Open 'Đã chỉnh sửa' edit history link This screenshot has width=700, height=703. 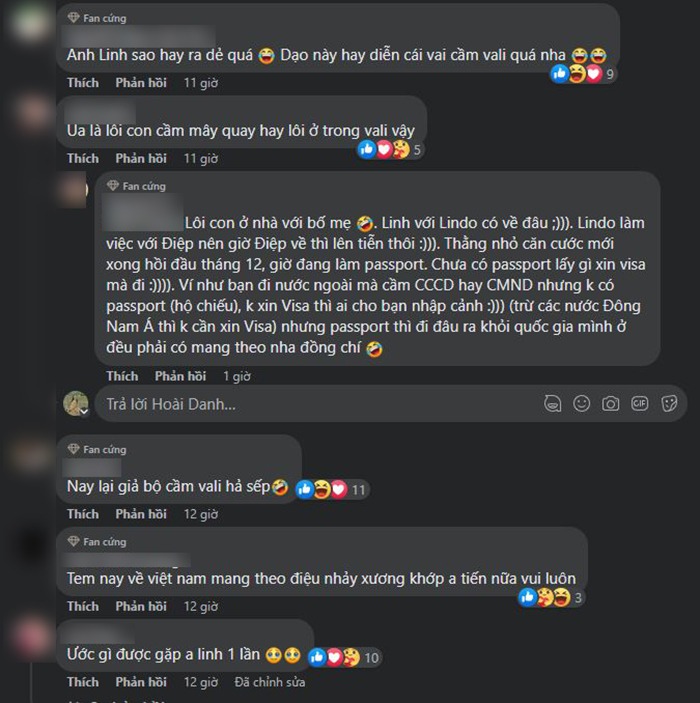[x=270, y=682]
